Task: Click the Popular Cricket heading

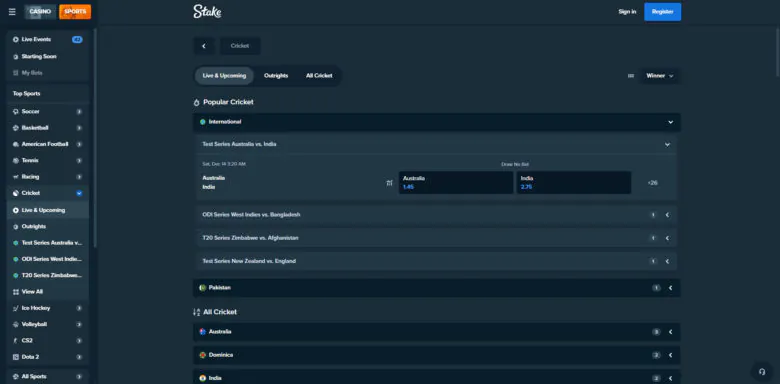Action: pyautogui.click(x=228, y=102)
